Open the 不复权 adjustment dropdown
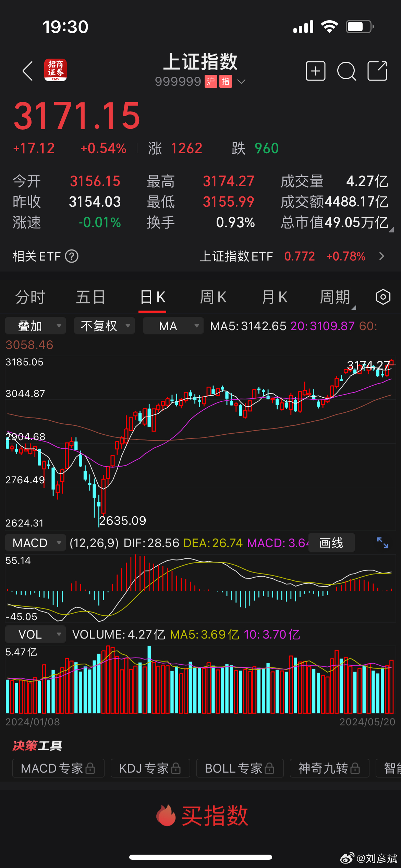This screenshot has width=401, height=868. coord(104,326)
